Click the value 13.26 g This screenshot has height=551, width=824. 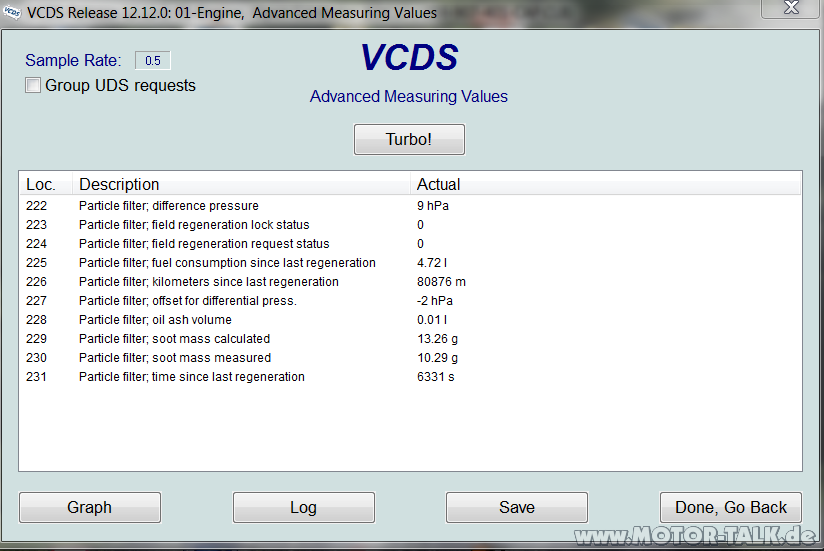[x=437, y=339]
